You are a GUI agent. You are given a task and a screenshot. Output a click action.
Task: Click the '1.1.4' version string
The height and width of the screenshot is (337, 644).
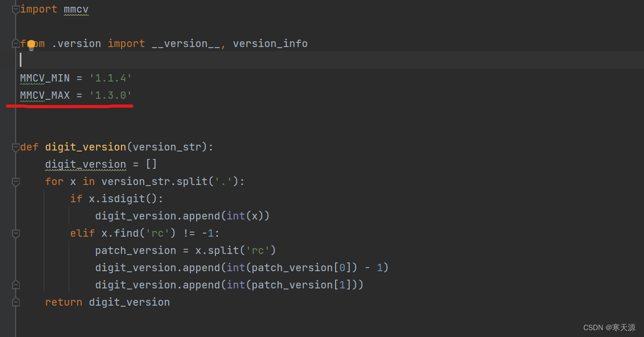111,78
